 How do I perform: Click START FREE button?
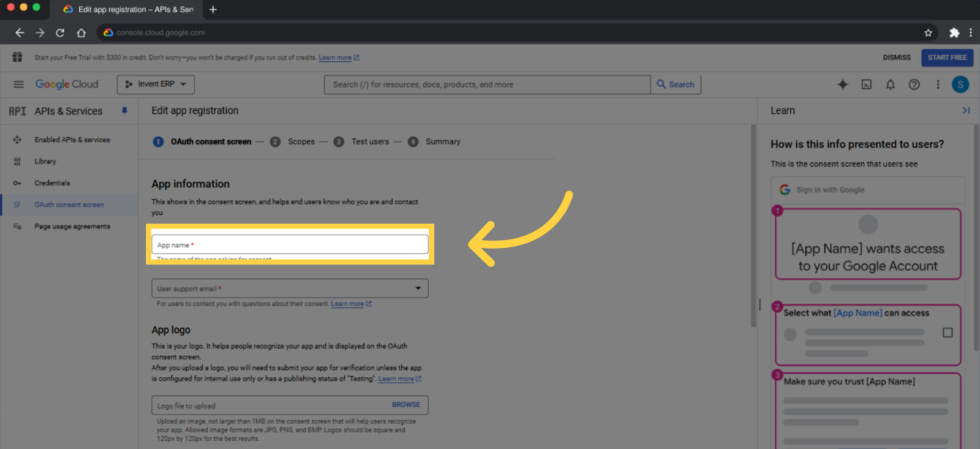click(x=947, y=58)
